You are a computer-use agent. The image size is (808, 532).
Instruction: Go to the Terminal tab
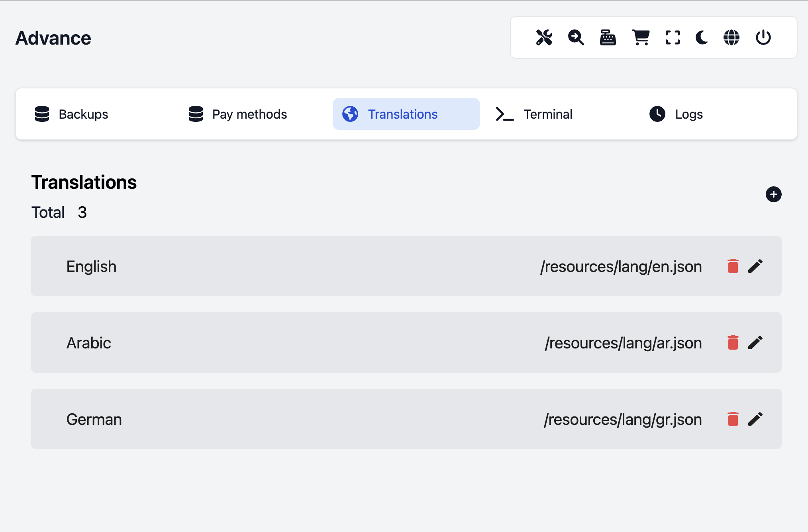534,114
